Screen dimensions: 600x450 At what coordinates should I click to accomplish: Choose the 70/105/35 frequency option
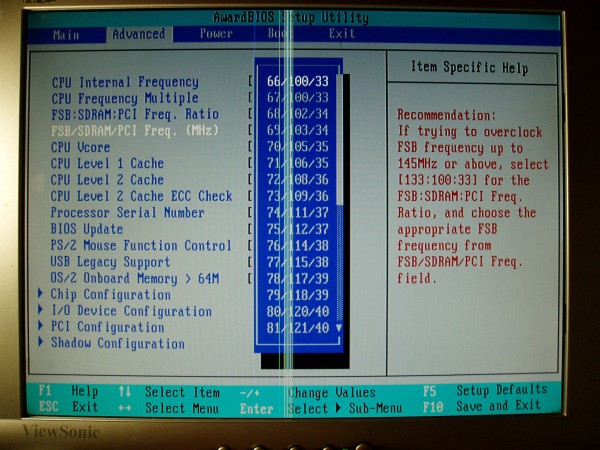(298, 147)
